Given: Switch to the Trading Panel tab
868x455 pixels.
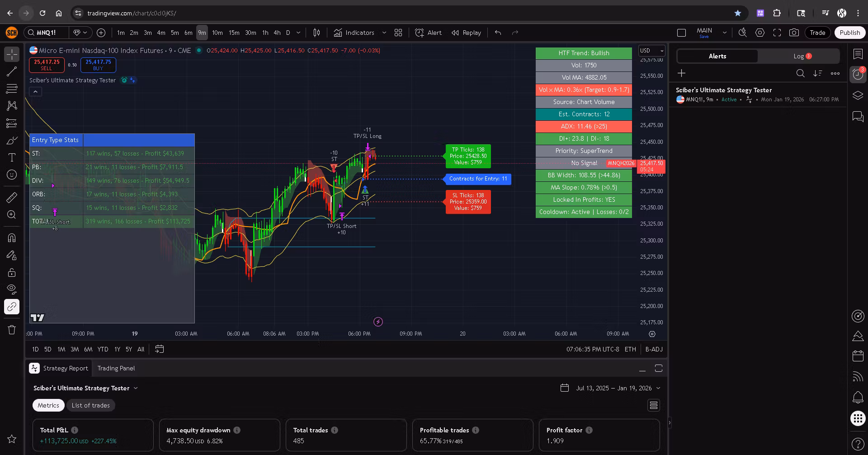Looking at the screenshot, I should point(116,368).
